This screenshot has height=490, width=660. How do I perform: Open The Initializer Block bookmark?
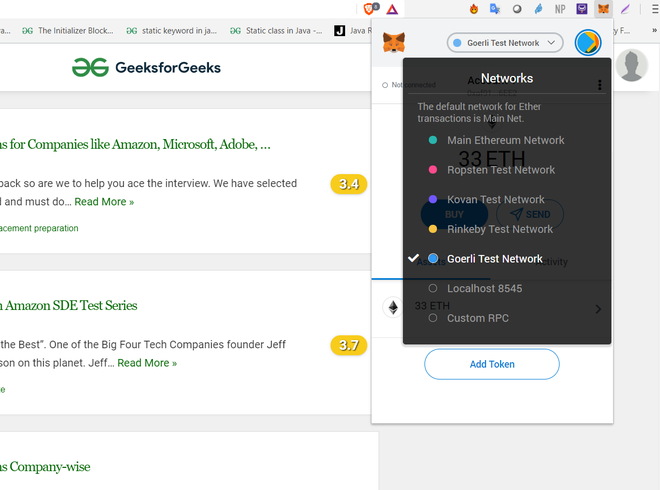tap(68, 31)
